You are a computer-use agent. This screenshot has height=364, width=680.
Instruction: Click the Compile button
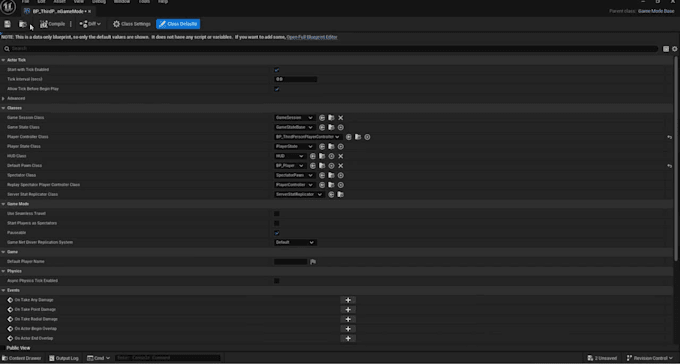52,24
